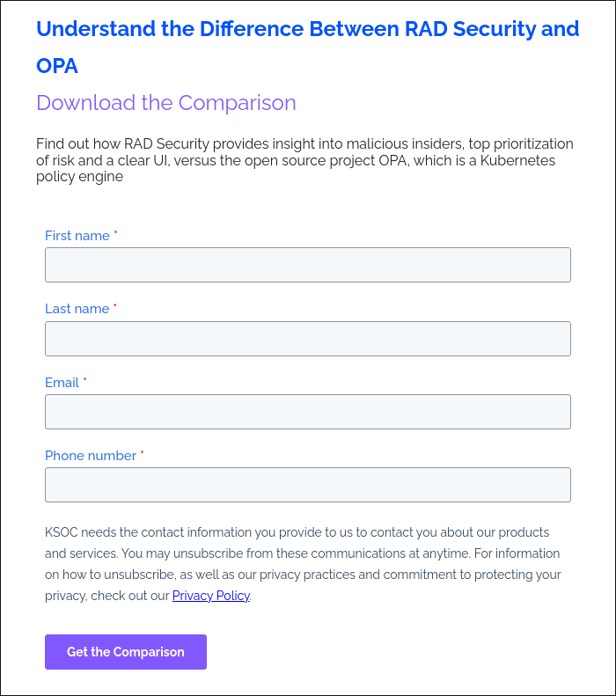Screen dimensions: 616x696
Task: Click the Last name field label
Action: pos(77,309)
